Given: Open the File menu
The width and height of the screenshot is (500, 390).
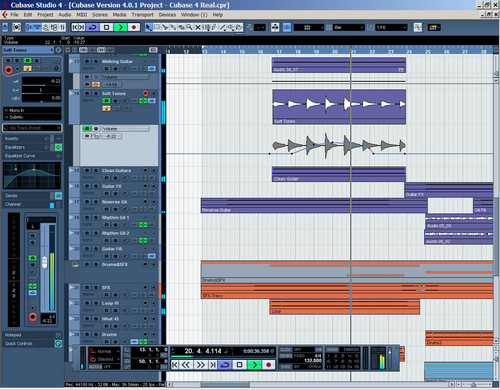Looking at the screenshot, I should tap(14, 15).
